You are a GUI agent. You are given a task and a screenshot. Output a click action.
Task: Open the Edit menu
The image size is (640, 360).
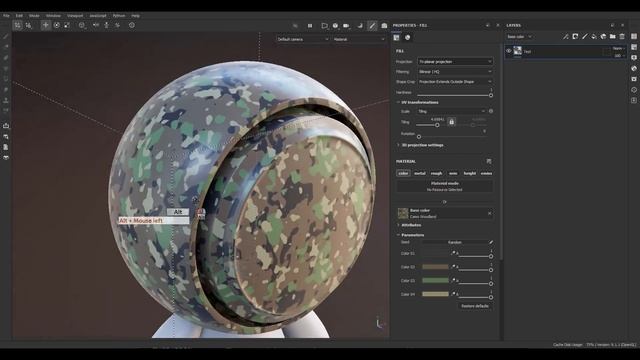(19, 16)
